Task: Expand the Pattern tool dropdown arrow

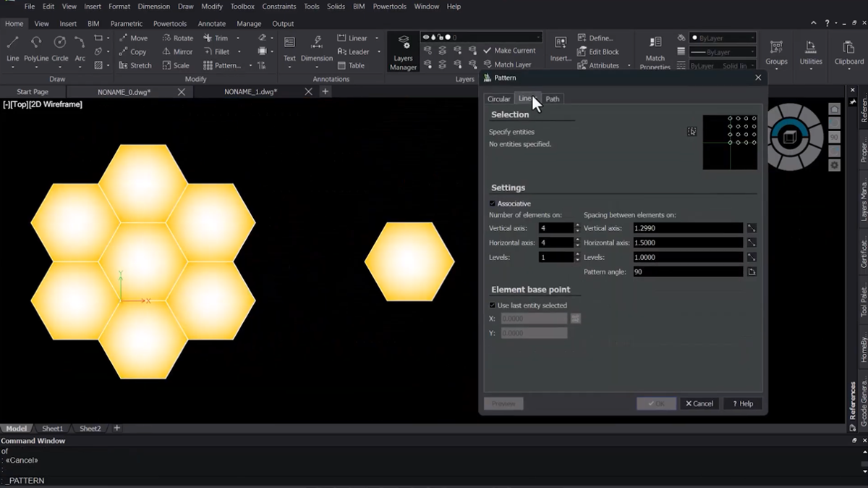Action: 250,65
